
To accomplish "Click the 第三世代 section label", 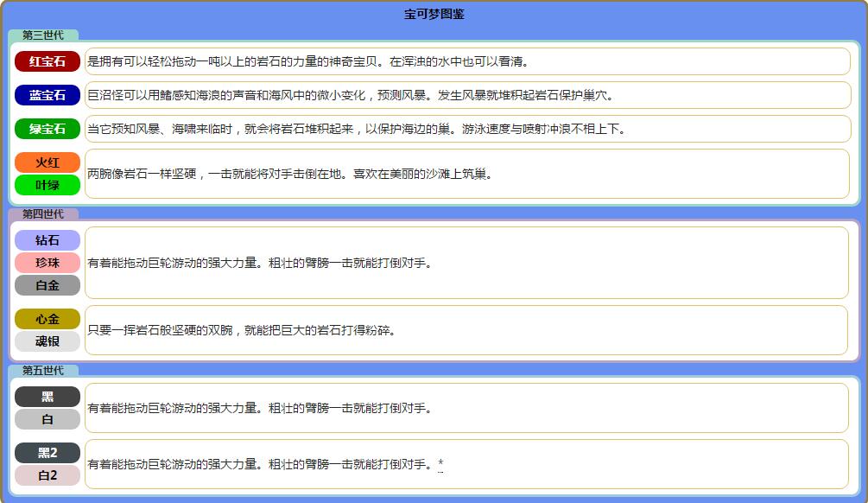I will (x=43, y=35).
